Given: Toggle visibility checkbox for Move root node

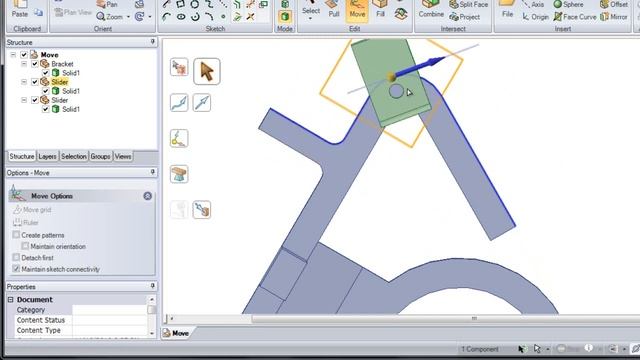Looking at the screenshot, I should tap(24, 55).
